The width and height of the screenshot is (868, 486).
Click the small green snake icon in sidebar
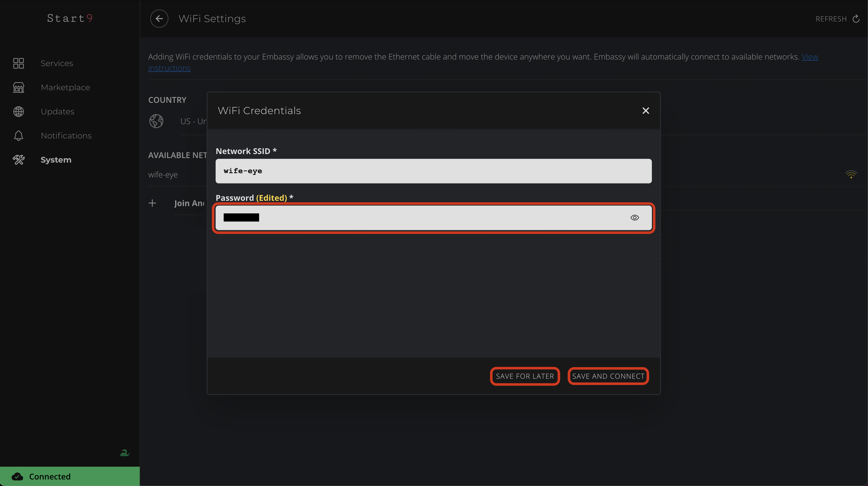pos(125,453)
